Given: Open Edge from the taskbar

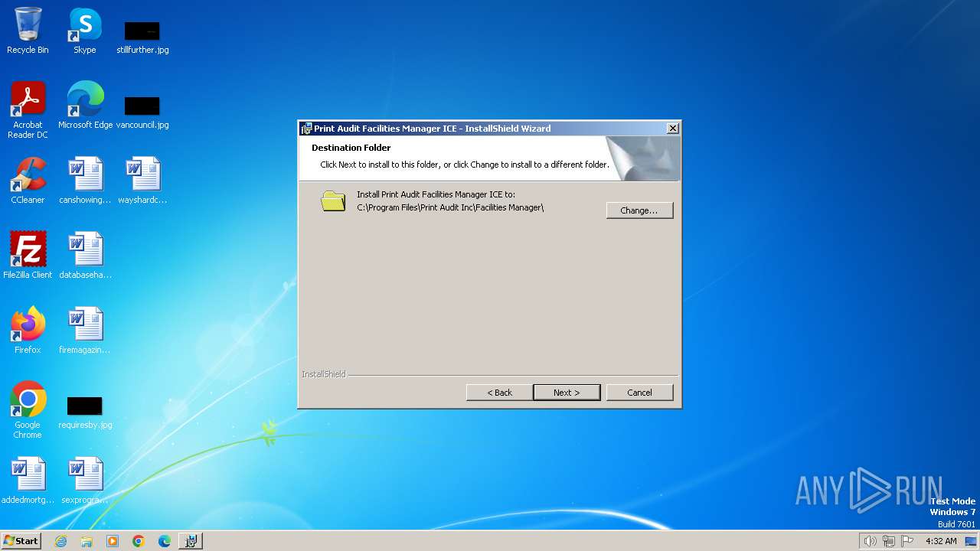Looking at the screenshot, I should click(x=165, y=541).
